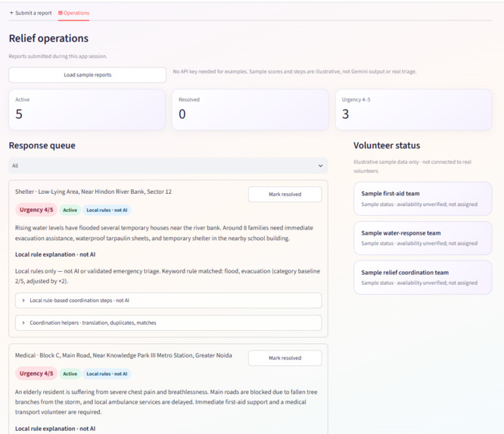Select the Active count card

87,110
